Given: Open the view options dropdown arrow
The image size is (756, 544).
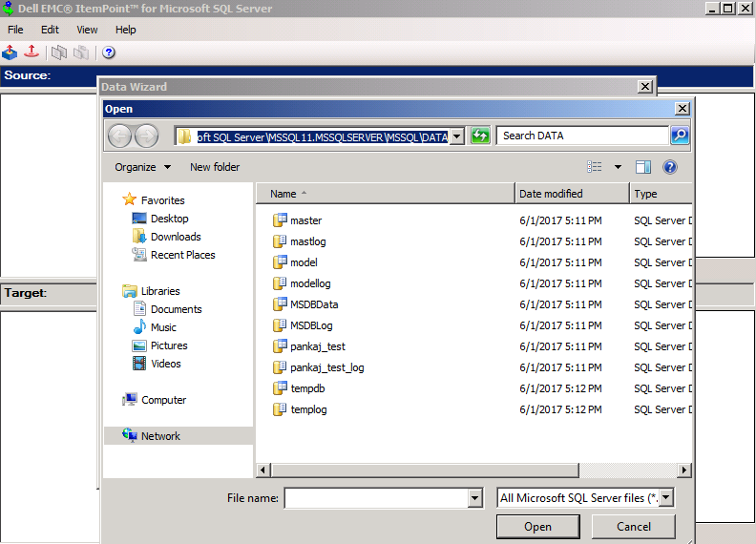Looking at the screenshot, I should click(618, 167).
